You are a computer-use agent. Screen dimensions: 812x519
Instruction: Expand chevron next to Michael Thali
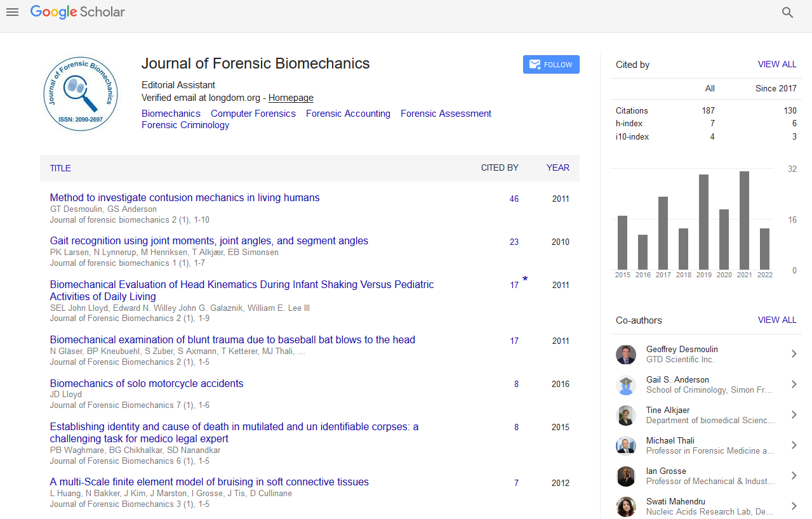click(x=794, y=445)
